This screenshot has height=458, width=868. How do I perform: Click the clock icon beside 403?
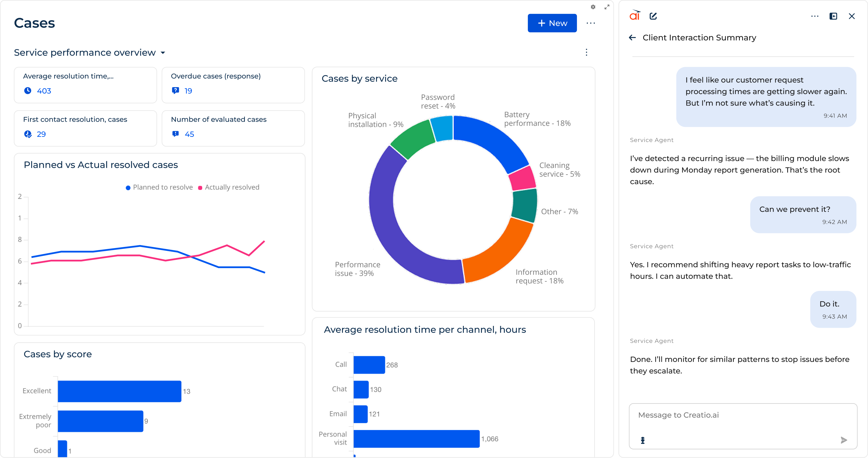tap(28, 90)
